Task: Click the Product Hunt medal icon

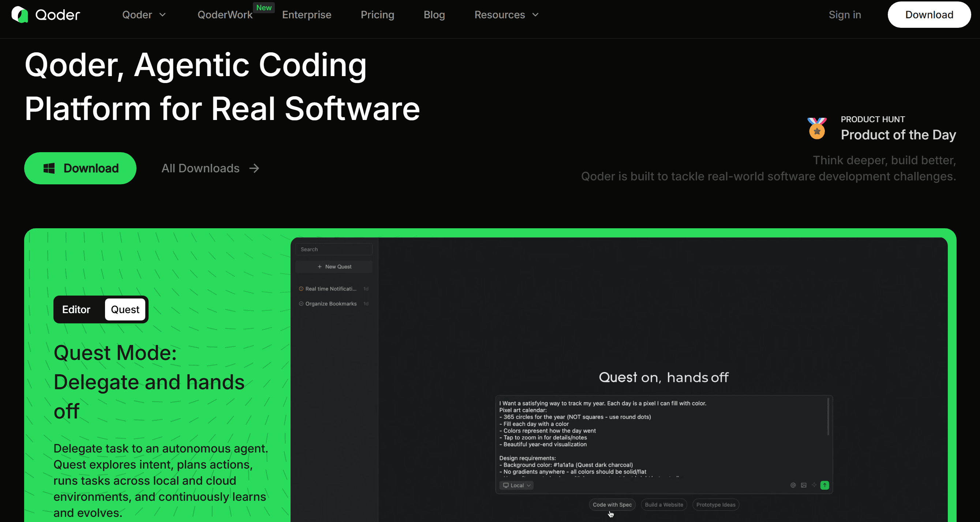Action: coord(817,128)
